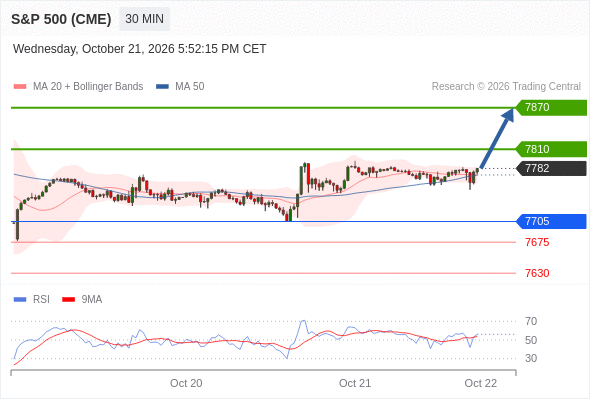Viewport: 590px width, 400px height.
Task: Click the green 7870 resistance level tag
Action: click(551, 108)
